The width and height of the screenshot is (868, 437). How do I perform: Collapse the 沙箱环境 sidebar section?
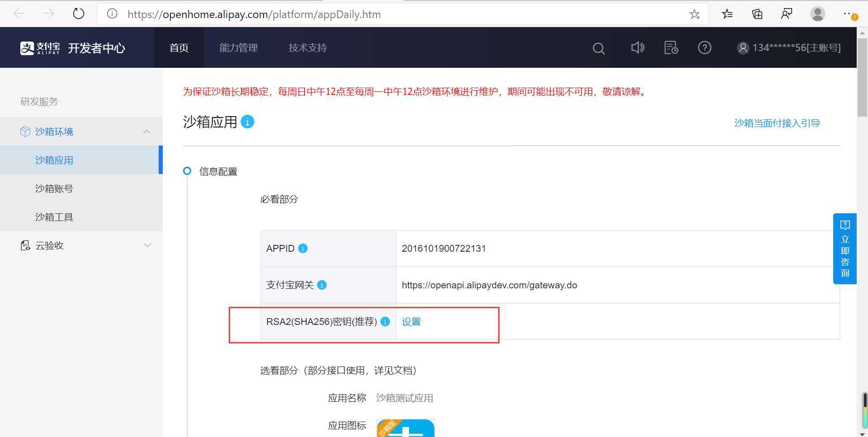tap(146, 132)
